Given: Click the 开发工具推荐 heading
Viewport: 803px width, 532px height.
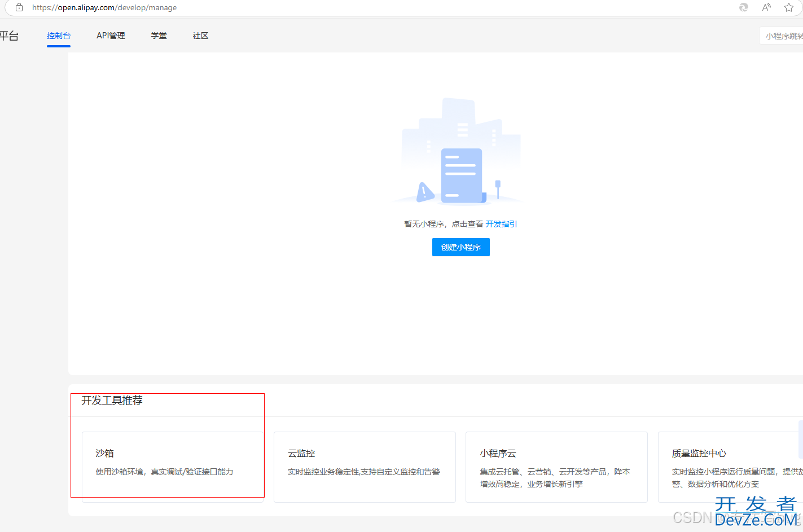Looking at the screenshot, I should click(x=112, y=401).
